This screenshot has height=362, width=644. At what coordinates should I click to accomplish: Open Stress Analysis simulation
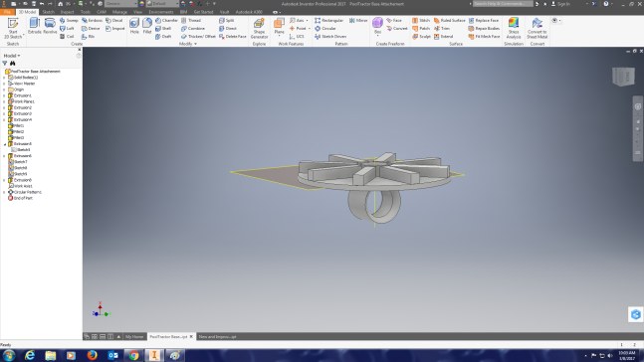click(514, 28)
